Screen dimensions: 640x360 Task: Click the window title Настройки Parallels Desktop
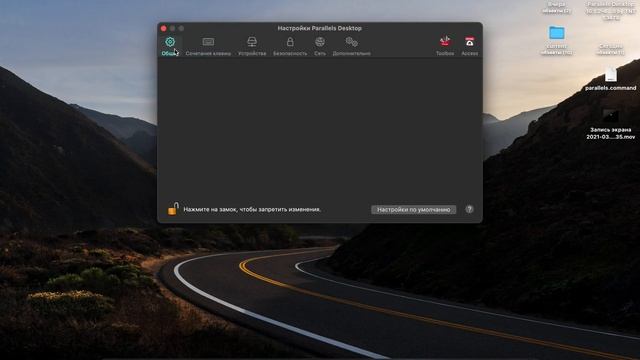320,28
